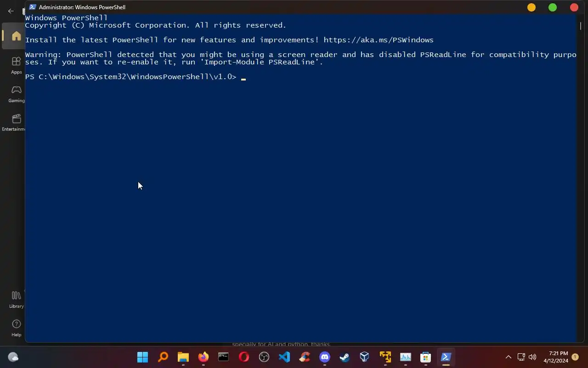
Task: Select the PowerShell taskbar icon
Action: pos(446,357)
